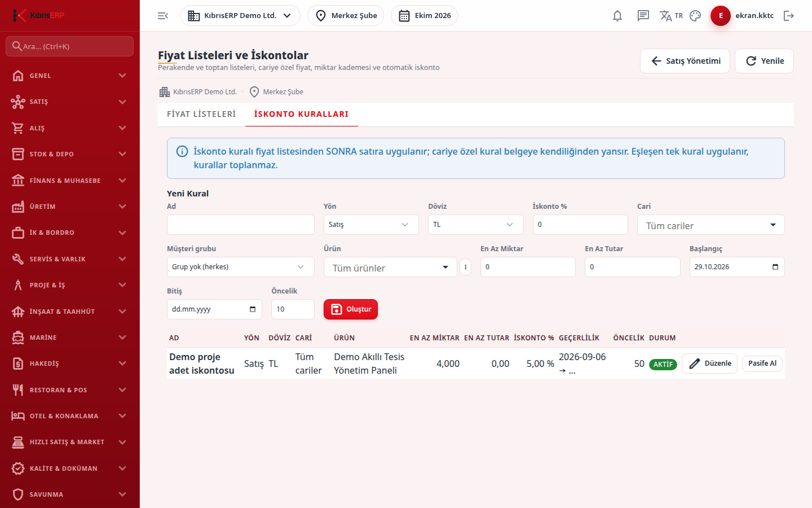Open the SAVUNMA shield icon

[x=18, y=494]
